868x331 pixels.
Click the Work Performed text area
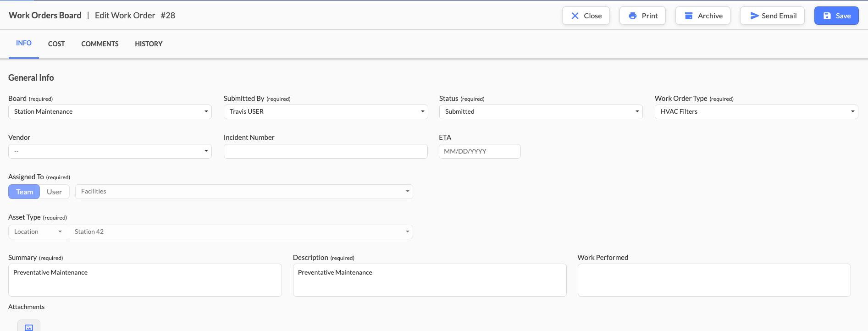point(714,280)
